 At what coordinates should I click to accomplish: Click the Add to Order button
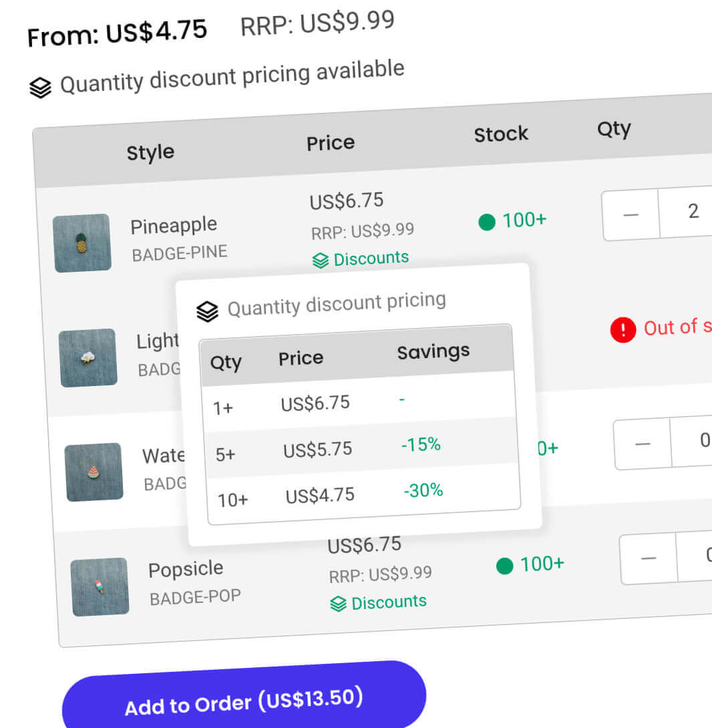pyautogui.click(x=244, y=702)
